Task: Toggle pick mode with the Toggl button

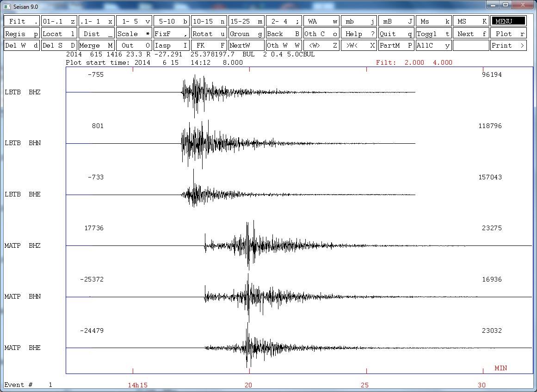Action: [x=433, y=33]
